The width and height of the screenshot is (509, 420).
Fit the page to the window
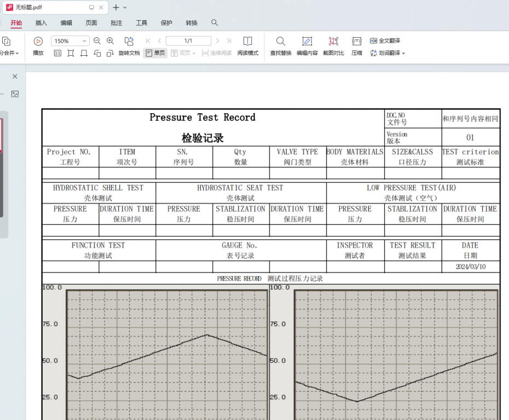coord(71,53)
